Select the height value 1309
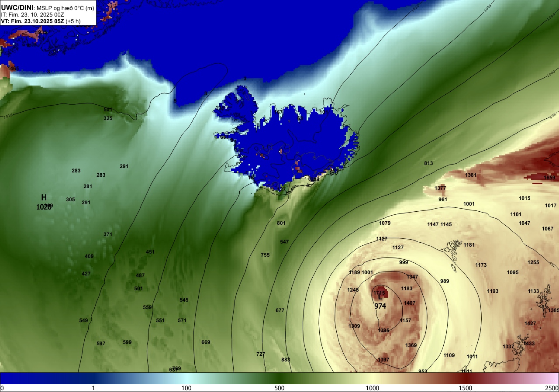 [x=354, y=326]
